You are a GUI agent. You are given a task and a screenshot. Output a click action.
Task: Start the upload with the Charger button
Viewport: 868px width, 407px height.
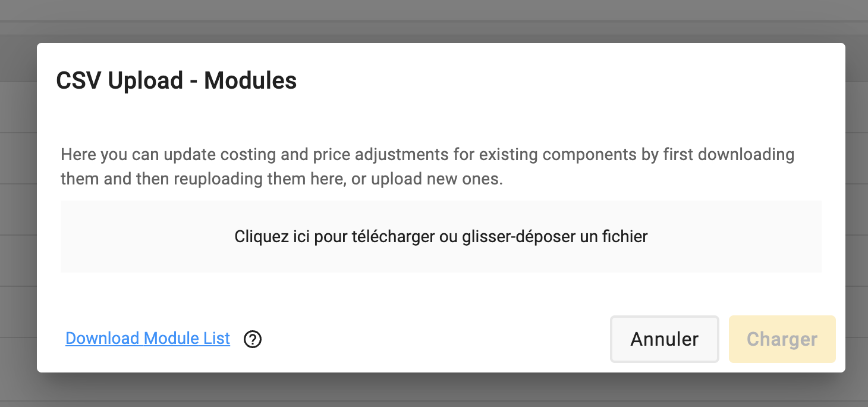782,339
